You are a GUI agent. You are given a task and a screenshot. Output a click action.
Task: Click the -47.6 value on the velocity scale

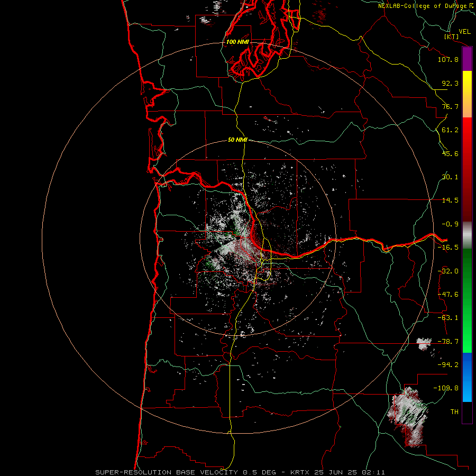coord(448,295)
